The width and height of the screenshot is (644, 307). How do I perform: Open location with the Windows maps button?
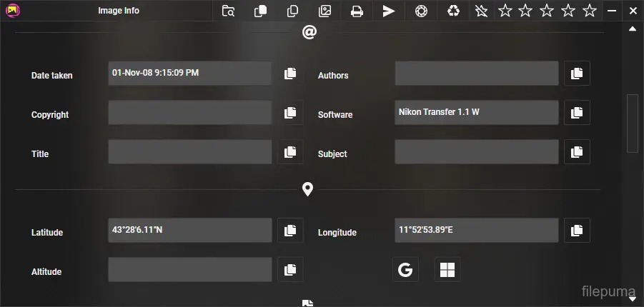447,269
